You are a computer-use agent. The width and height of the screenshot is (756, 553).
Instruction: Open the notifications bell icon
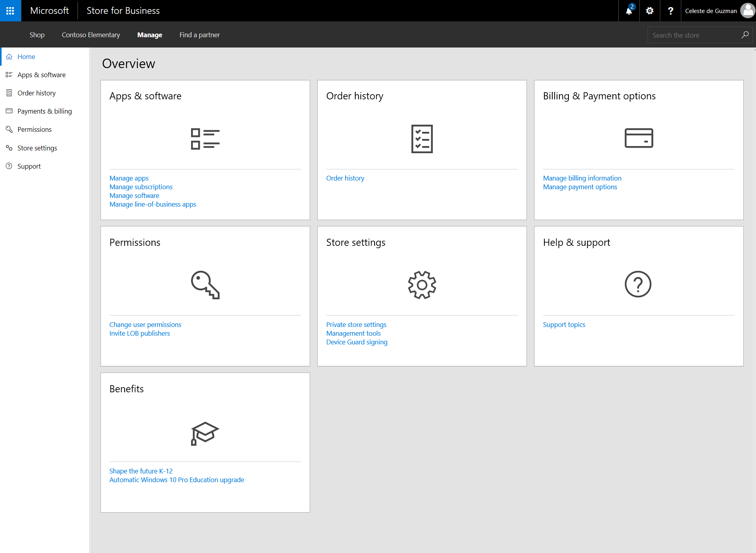point(629,11)
